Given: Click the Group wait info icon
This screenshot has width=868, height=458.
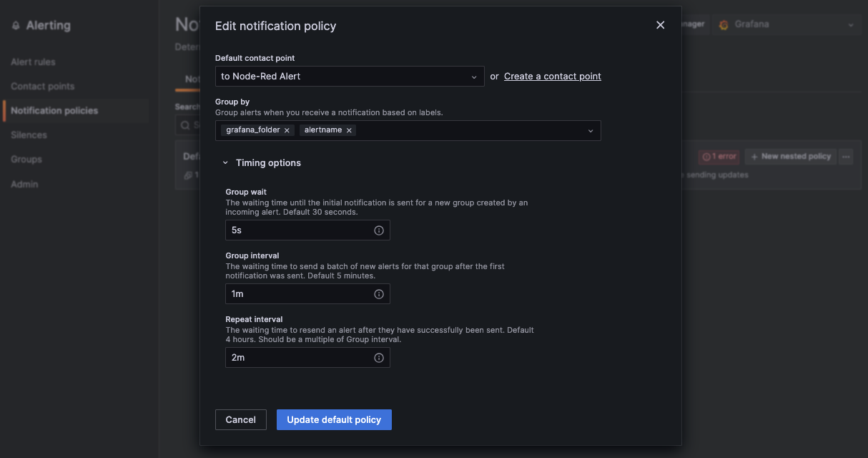Looking at the screenshot, I should (379, 230).
